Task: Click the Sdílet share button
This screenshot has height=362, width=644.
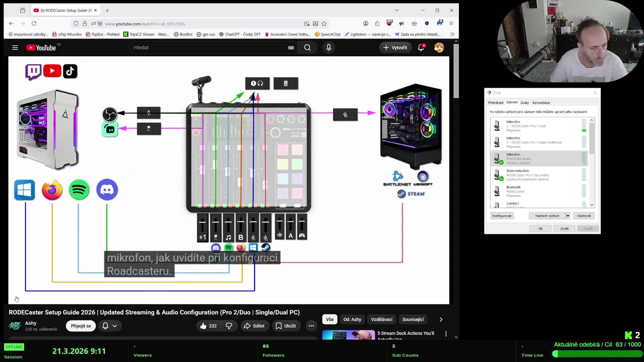Action: 254,326
